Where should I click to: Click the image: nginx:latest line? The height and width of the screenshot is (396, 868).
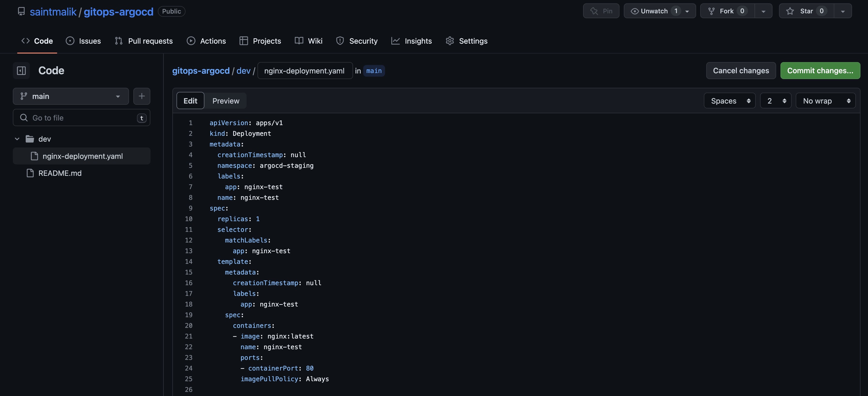pyautogui.click(x=273, y=336)
